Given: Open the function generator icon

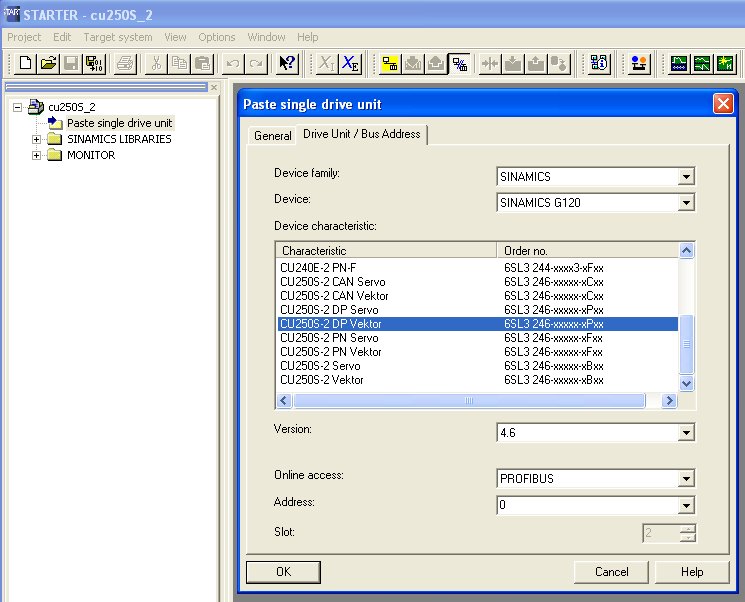Looking at the screenshot, I should click(x=702, y=63).
